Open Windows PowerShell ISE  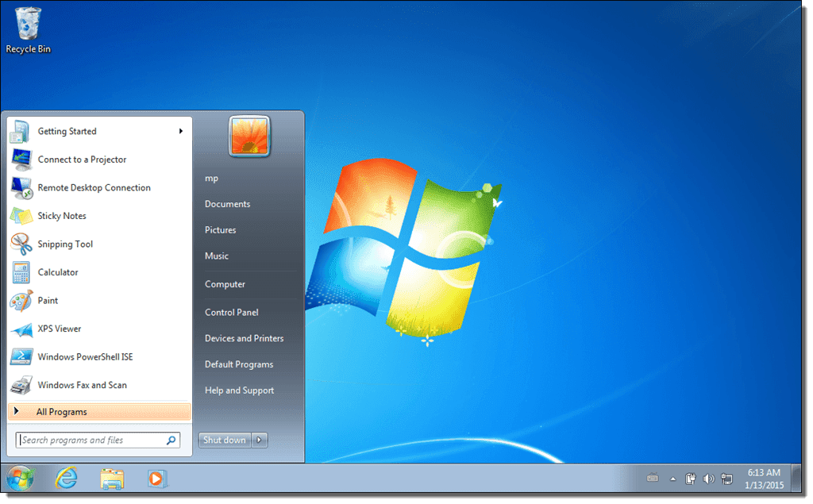tap(84, 356)
